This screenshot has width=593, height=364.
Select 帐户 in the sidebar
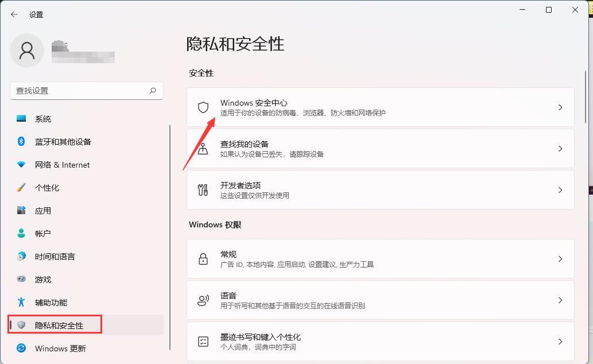click(x=87, y=234)
